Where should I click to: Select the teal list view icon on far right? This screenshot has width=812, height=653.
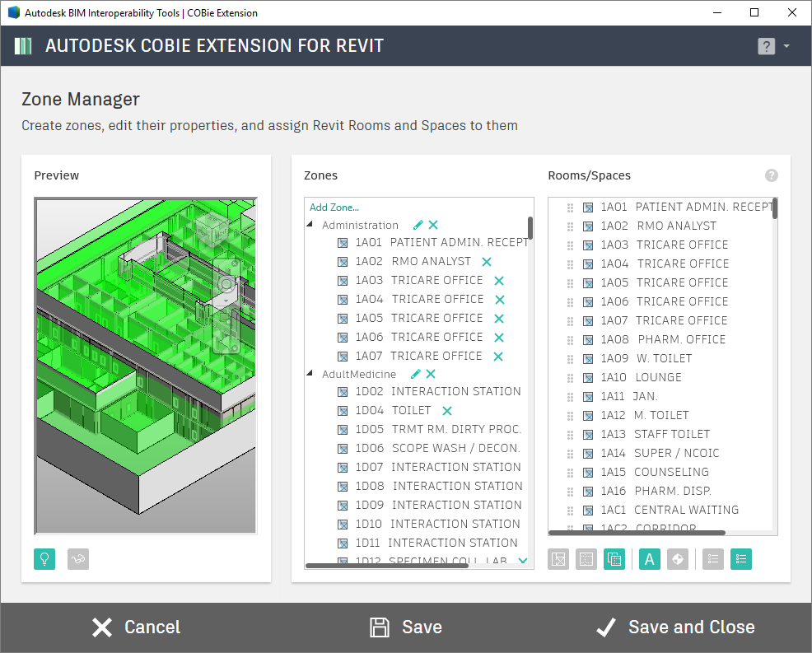coord(741,559)
